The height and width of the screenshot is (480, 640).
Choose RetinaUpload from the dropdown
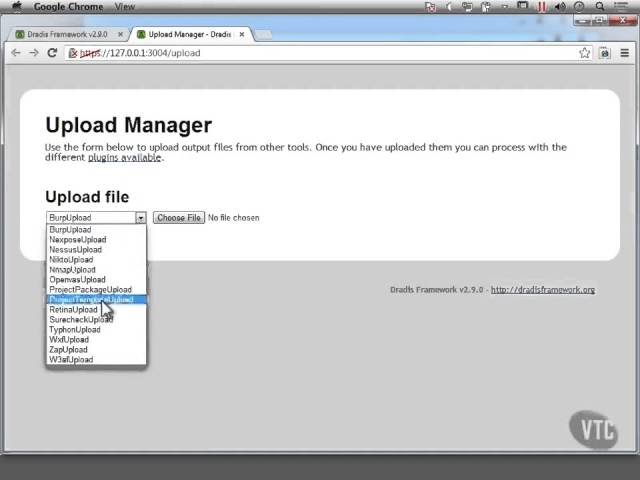pyautogui.click(x=96, y=310)
